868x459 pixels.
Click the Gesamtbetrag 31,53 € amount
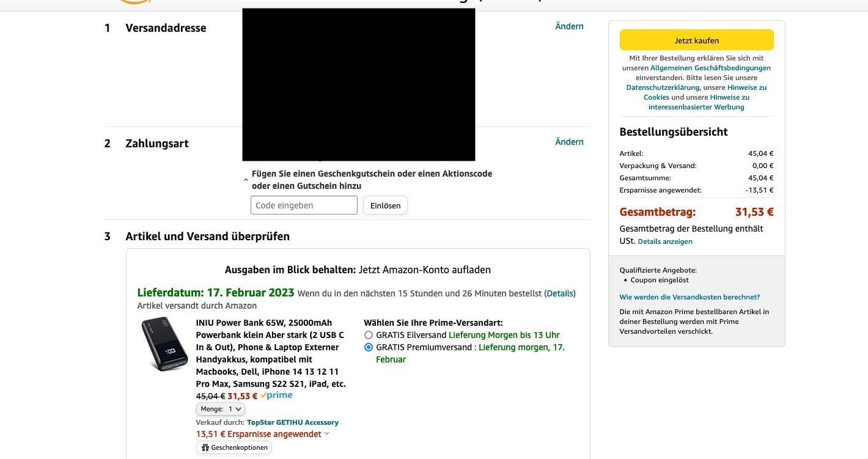pyautogui.click(x=754, y=212)
